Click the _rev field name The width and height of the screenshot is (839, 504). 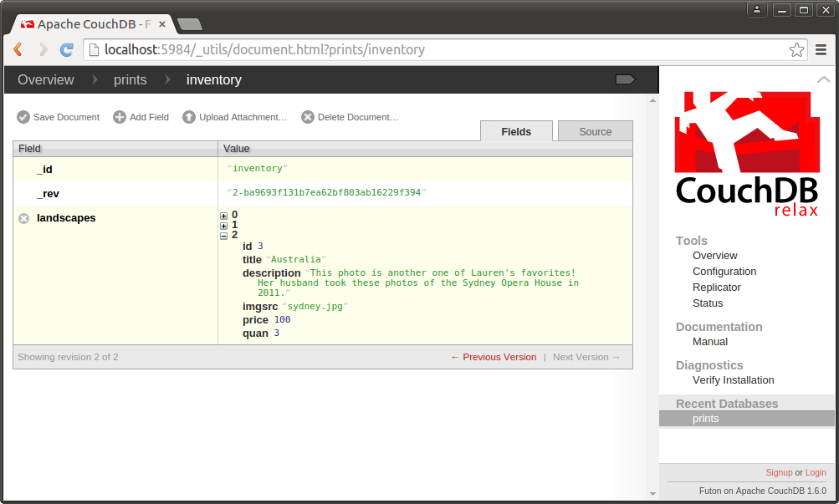48,193
